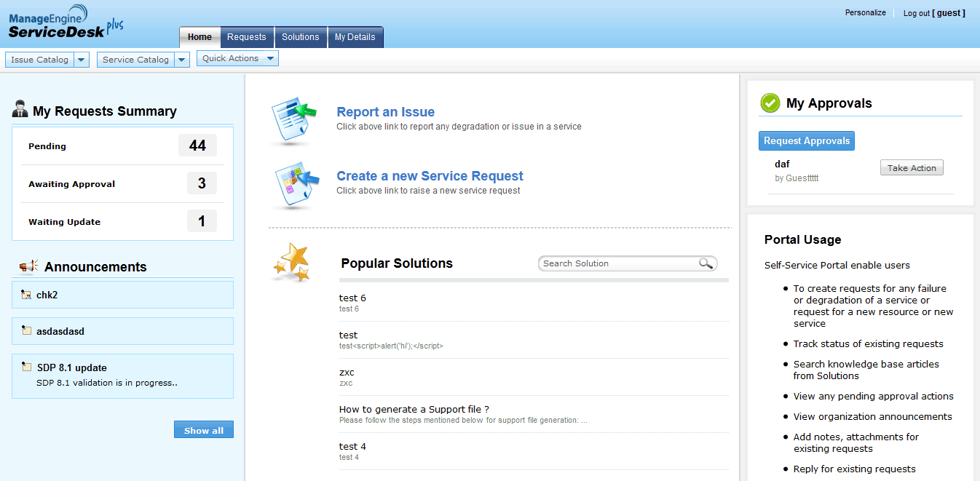
Task: Click the Report an Issue document icon
Action: [x=294, y=122]
